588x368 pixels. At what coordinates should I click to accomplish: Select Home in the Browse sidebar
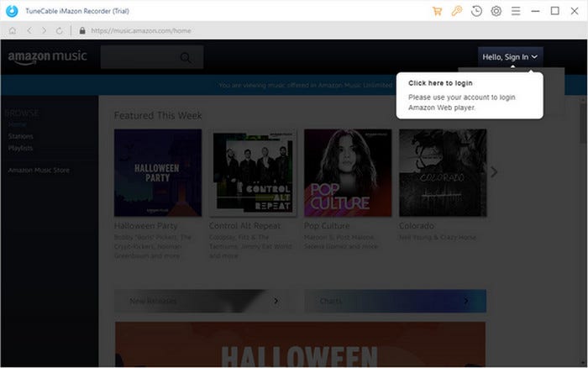(x=17, y=124)
